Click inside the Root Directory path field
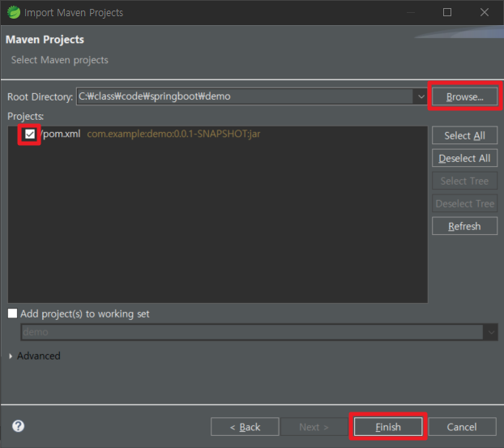Image resolution: width=504 pixels, height=448 pixels. (x=245, y=96)
